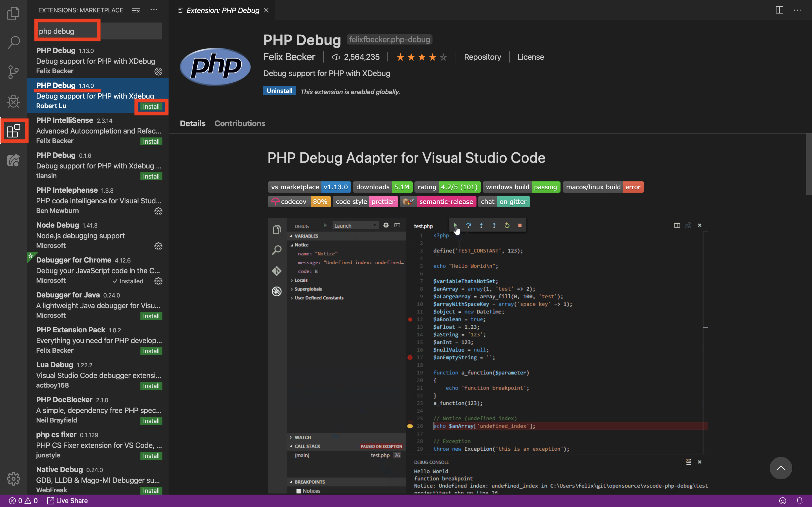
Task: Click the split editor right icon
Action: click(779, 10)
